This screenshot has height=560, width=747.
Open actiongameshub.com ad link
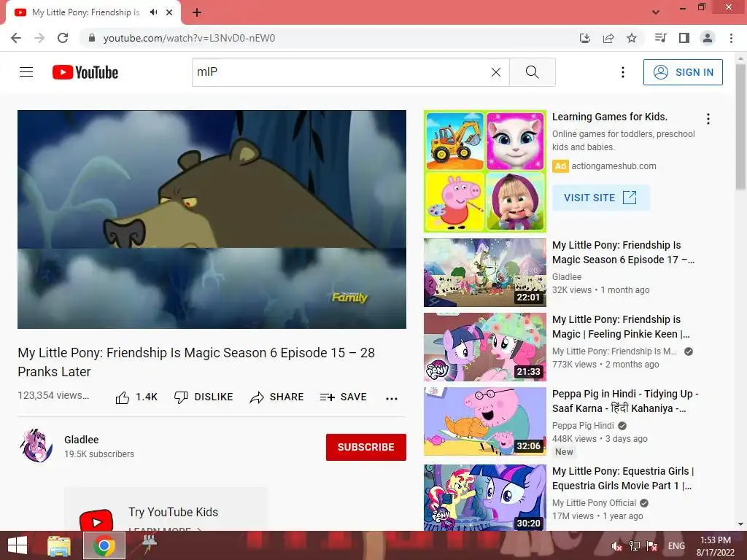click(614, 166)
